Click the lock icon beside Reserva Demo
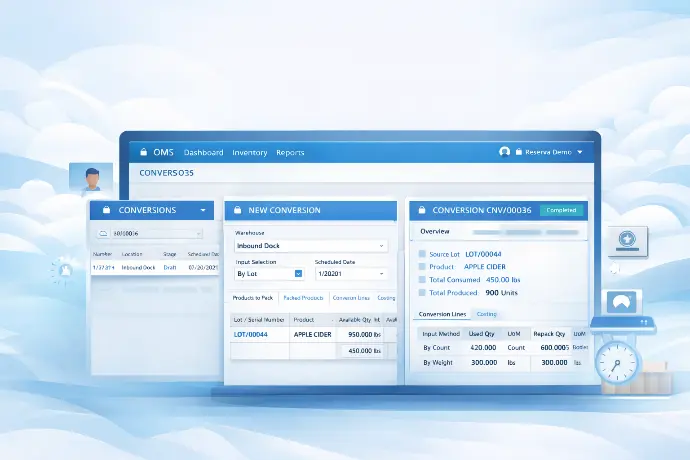Image resolution: width=690 pixels, height=460 pixels. [519, 152]
